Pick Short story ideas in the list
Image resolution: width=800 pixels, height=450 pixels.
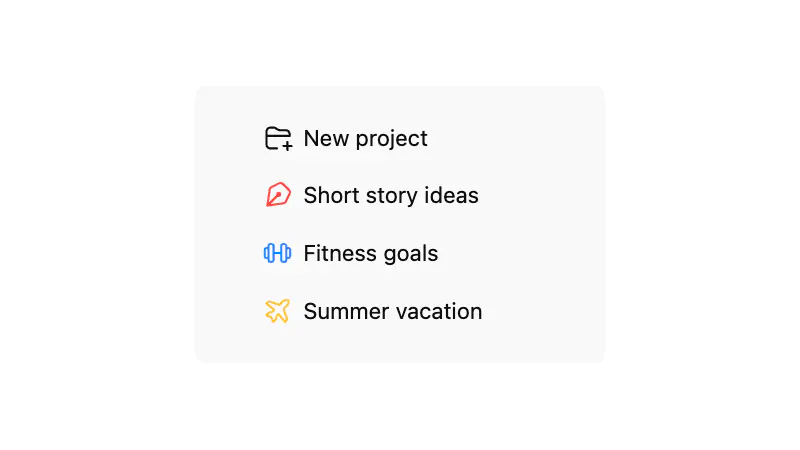click(x=390, y=196)
